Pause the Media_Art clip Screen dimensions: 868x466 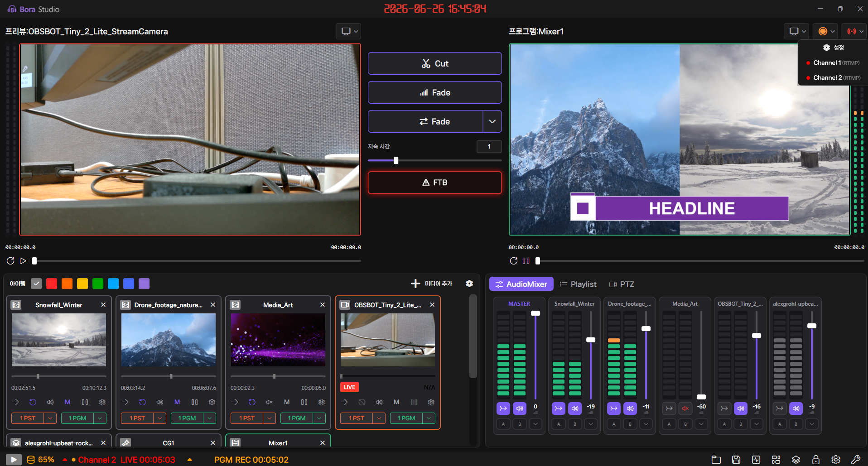pyautogui.click(x=304, y=402)
